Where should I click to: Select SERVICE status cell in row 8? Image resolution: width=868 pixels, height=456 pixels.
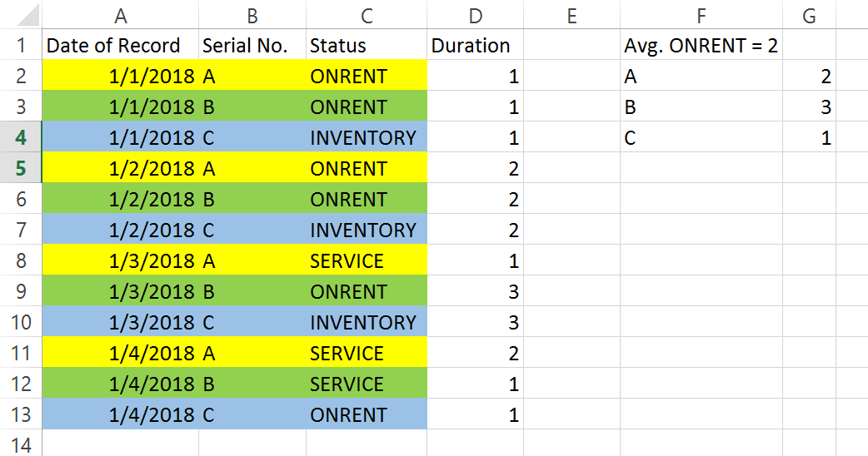point(367,260)
